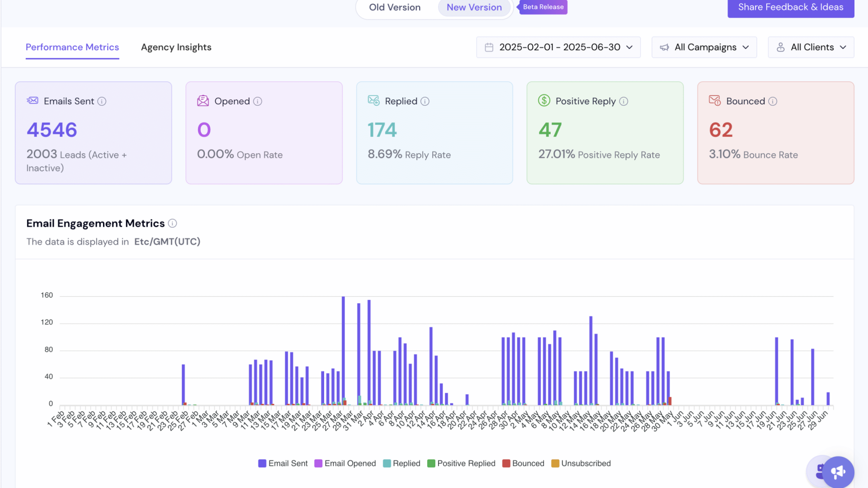Viewport: 868px width, 488px height.
Task: Click info icon next to Emails Sent
Action: 102,101
